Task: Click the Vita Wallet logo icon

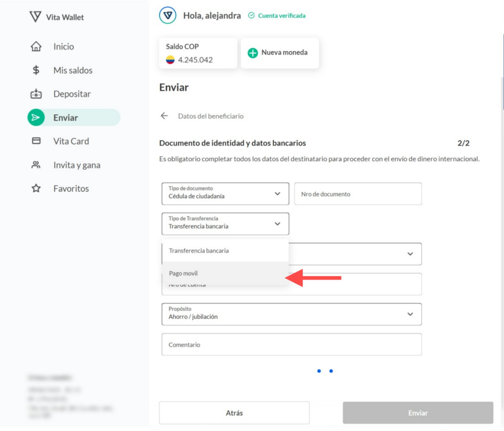Action: tap(35, 17)
